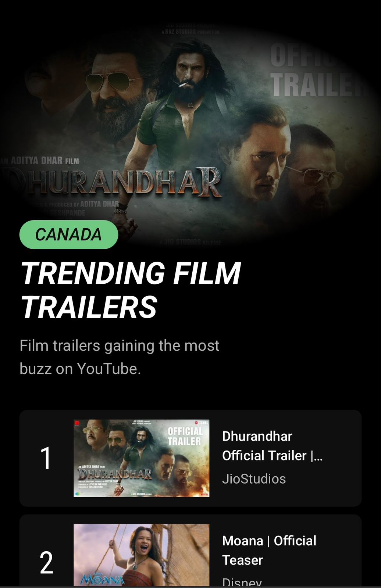This screenshot has height=588, width=381.
Task: Open the Moana Official Teaser title
Action: click(269, 550)
